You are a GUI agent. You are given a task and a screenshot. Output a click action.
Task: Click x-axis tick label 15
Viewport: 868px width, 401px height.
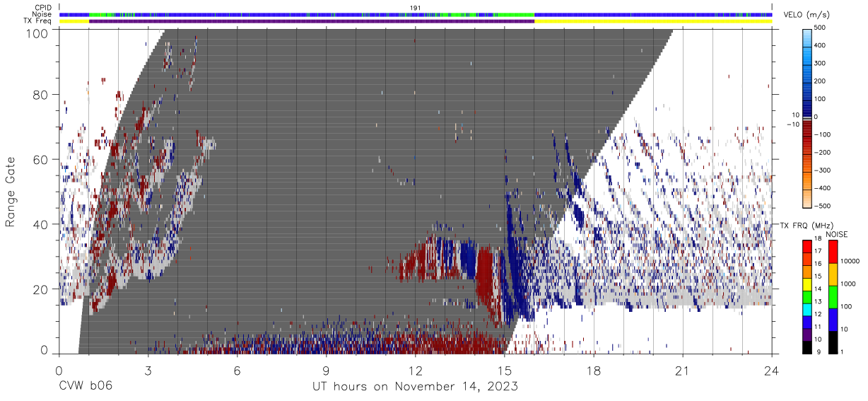coord(505,371)
